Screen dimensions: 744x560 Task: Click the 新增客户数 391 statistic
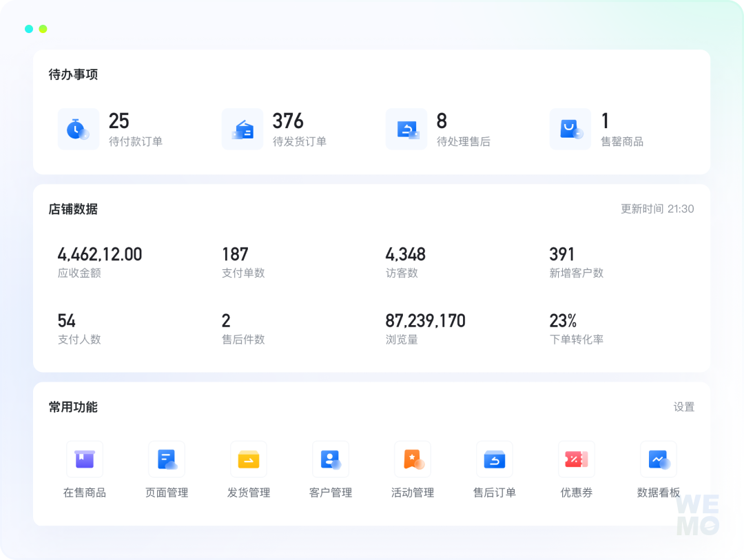click(562, 255)
